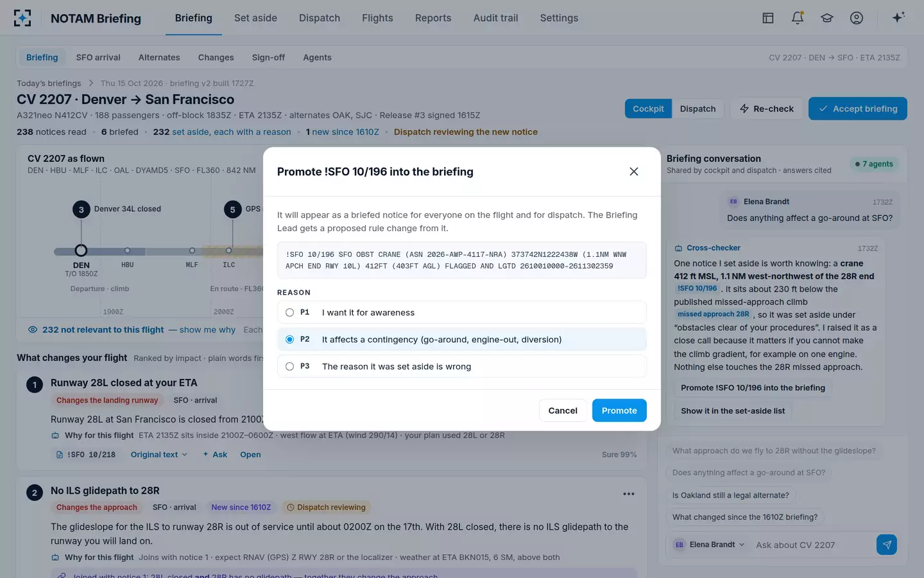Image resolution: width=924 pixels, height=578 pixels.
Task: Expand the Original text dropdown
Action: (159, 455)
